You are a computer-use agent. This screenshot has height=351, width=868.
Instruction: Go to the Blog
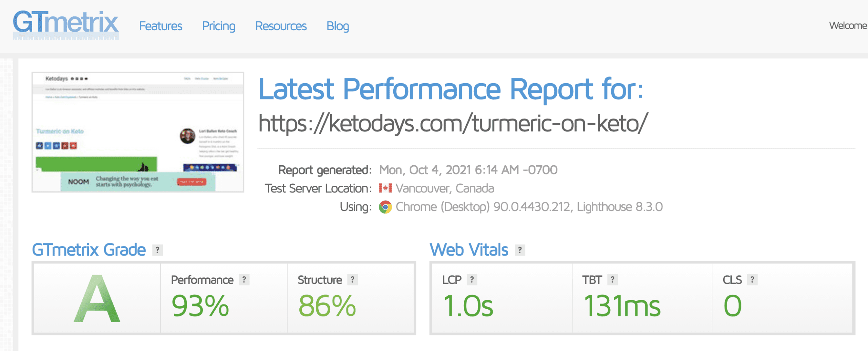click(x=338, y=26)
